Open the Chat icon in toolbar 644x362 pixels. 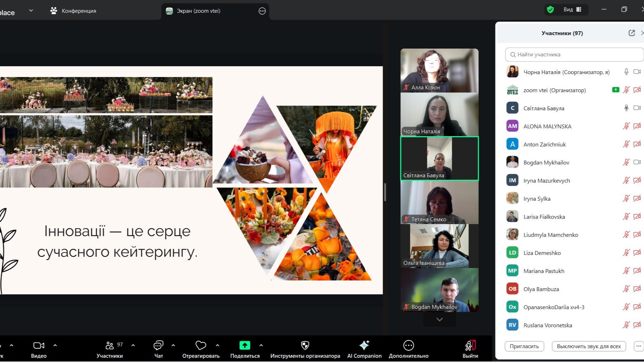coord(158,345)
